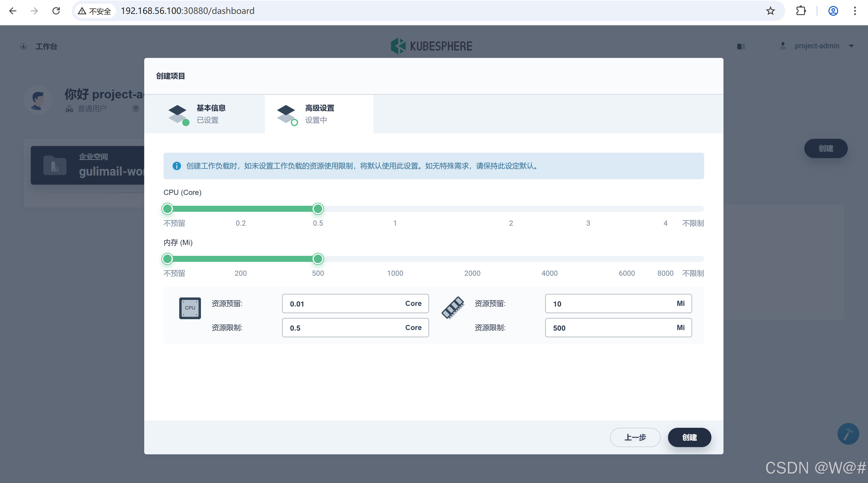Click the 上一步 previous step button
This screenshot has height=483, width=868.
click(635, 437)
